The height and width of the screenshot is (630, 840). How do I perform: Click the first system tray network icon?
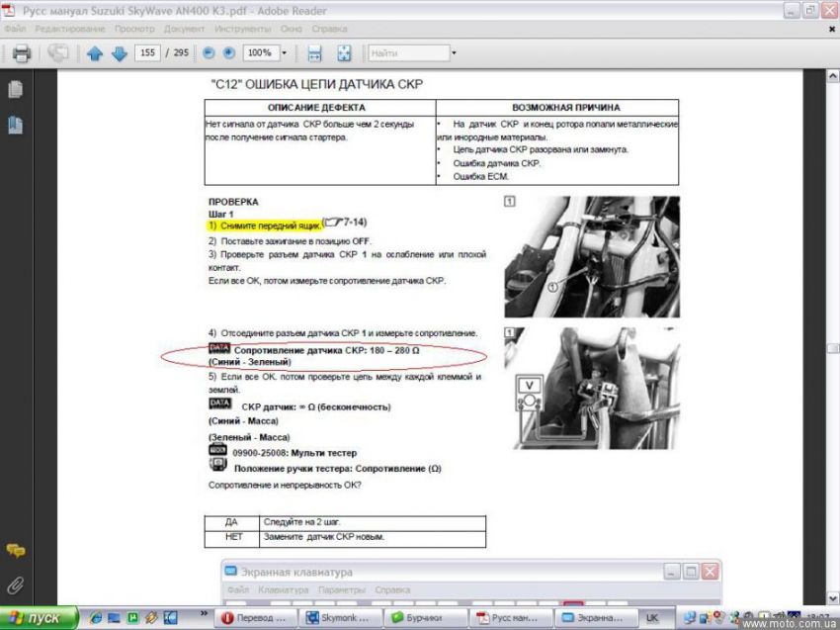tap(691, 618)
